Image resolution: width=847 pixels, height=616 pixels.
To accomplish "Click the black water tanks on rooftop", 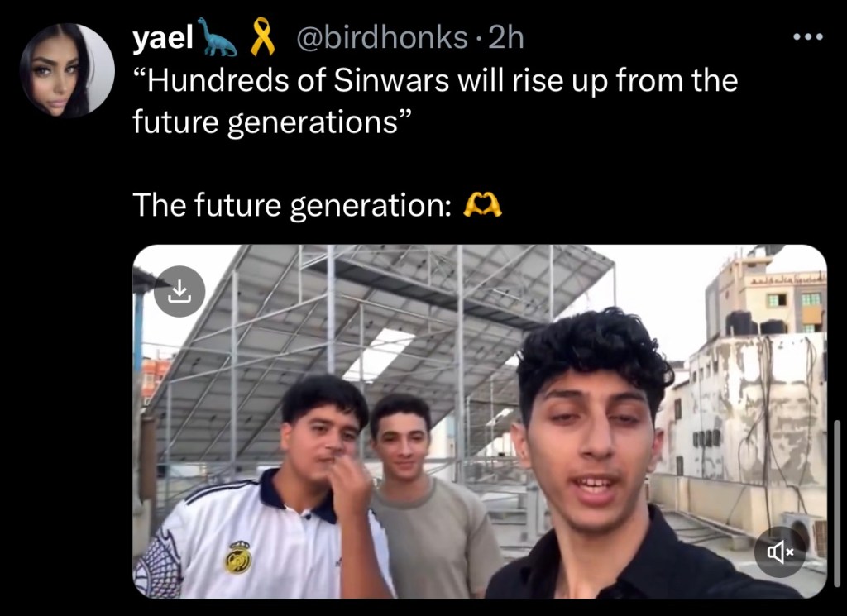I will click(x=755, y=323).
